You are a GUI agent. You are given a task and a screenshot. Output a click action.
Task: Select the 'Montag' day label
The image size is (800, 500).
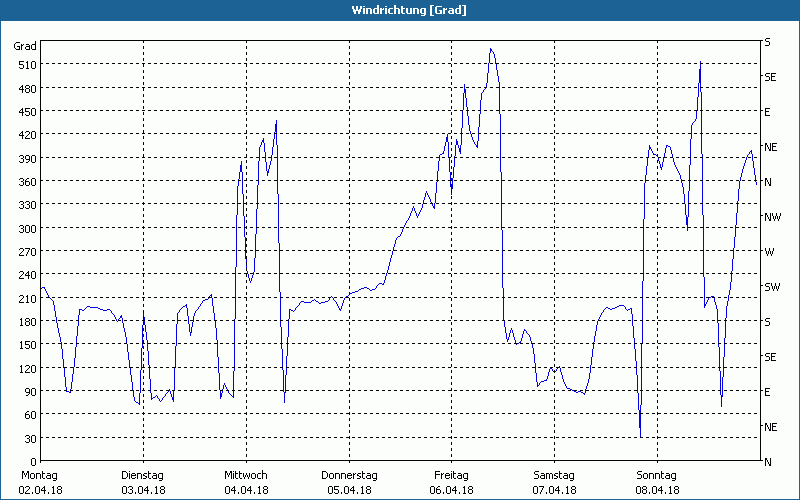[39, 475]
